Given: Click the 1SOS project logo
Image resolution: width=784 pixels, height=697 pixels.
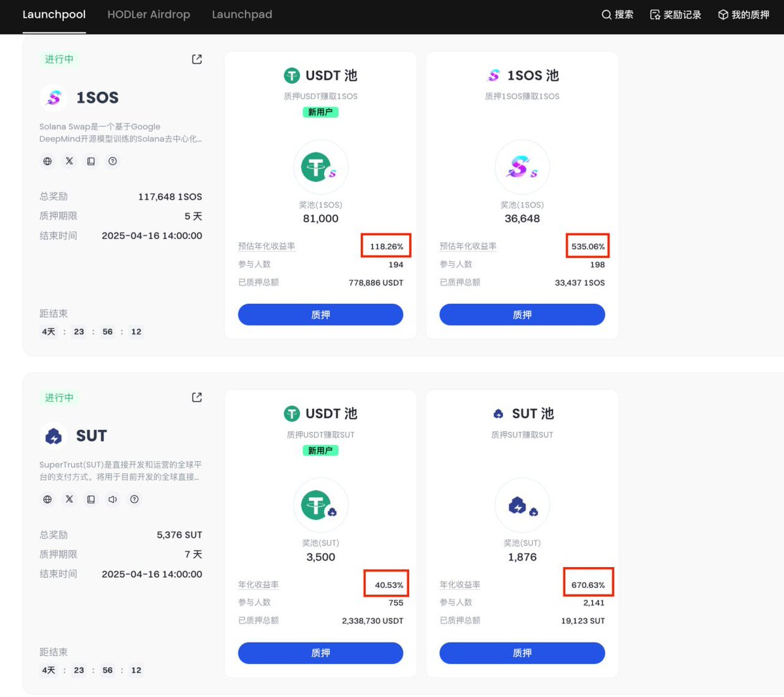Looking at the screenshot, I should pyautogui.click(x=54, y=98).
